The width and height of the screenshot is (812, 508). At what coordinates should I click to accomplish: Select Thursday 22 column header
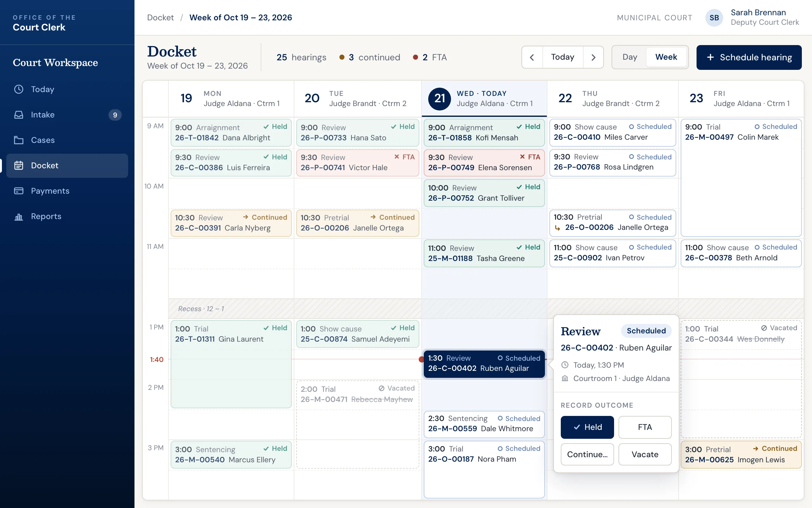coord(613,98)
